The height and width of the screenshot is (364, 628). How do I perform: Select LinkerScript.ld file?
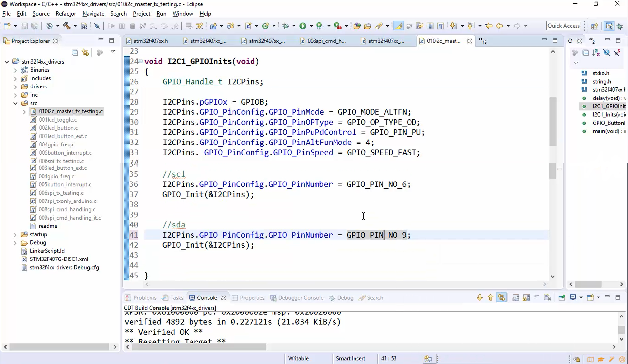47,251
